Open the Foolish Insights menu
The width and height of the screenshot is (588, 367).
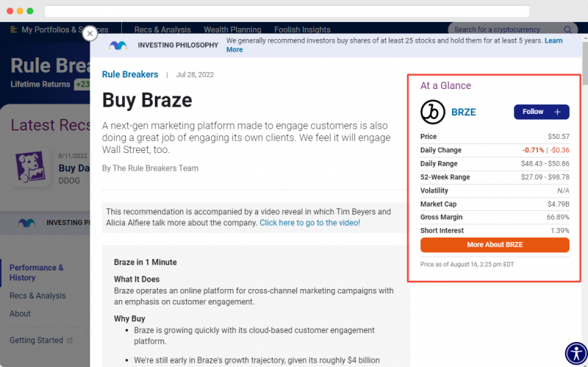click(x=302, y=29)
